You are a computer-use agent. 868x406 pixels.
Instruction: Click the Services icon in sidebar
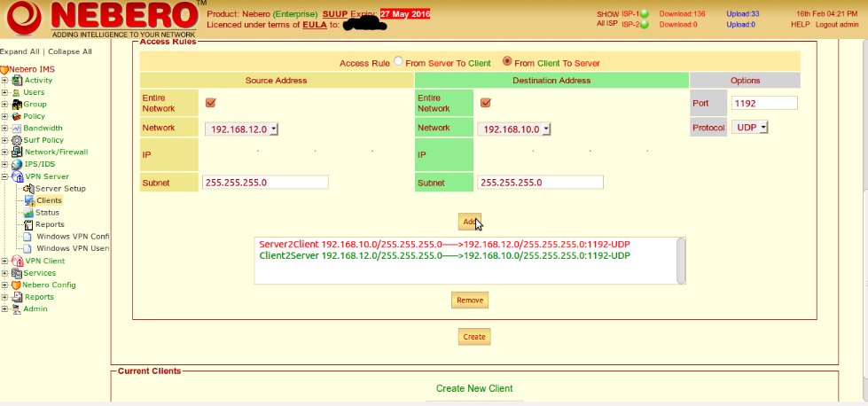17,273
